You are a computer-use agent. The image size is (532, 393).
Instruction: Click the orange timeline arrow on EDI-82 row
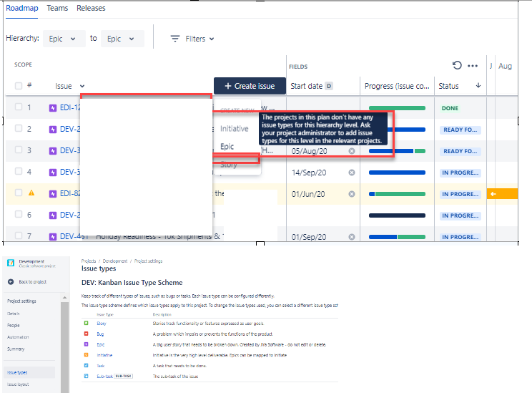pos(493,193)
